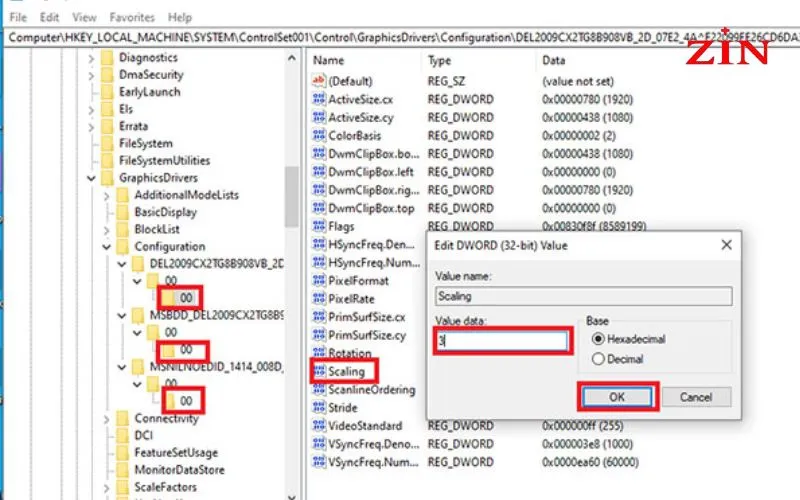Collapse the GraphicsDrivers key

(x=91, y=178)
